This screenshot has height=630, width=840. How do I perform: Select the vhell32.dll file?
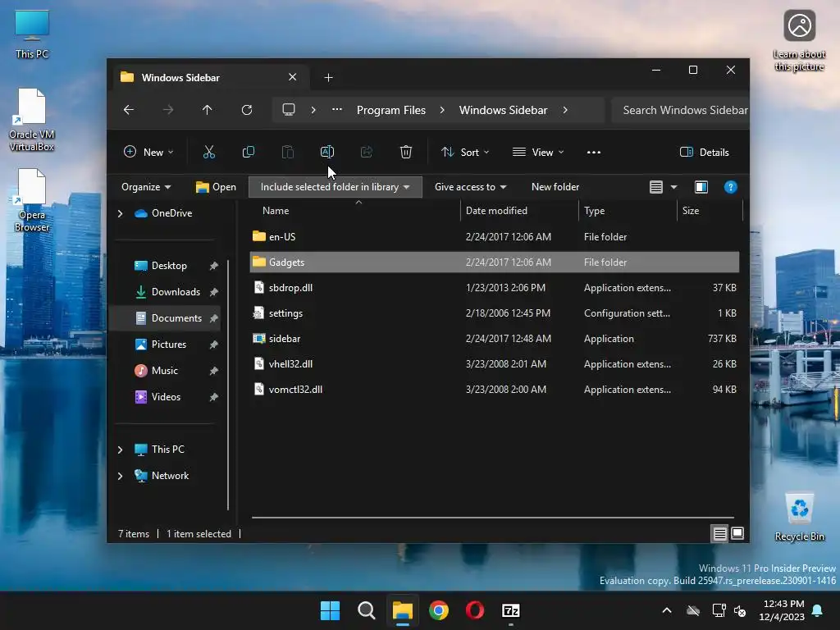click(495, 363)
